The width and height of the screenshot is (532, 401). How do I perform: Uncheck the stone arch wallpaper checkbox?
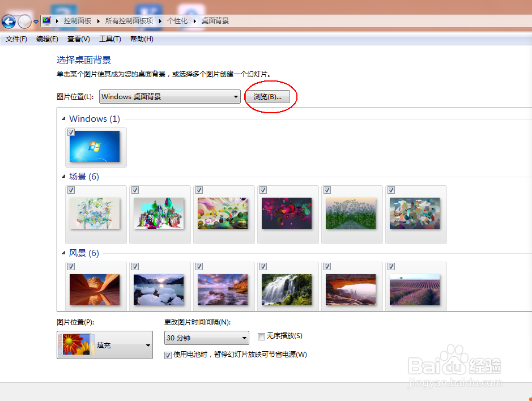[327, 267]
